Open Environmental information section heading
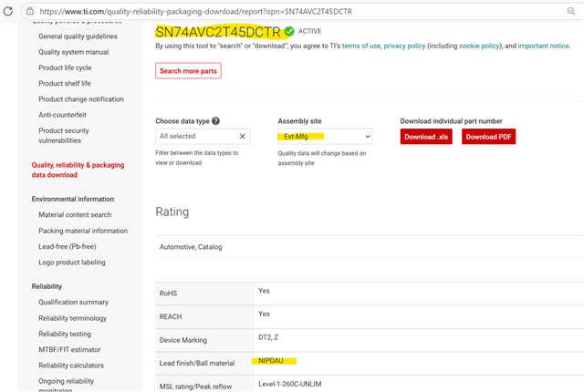This screenshot has width=584, height=392. point(73,199)
